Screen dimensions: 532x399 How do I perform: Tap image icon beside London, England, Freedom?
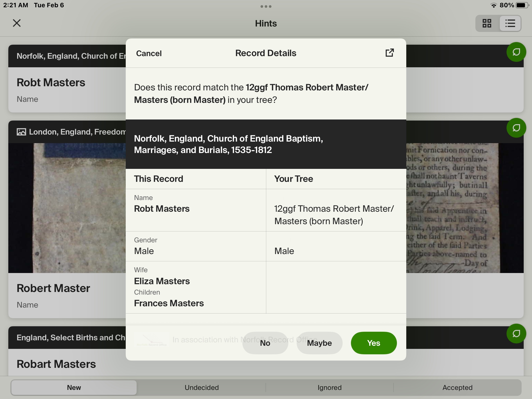point(21,132)
